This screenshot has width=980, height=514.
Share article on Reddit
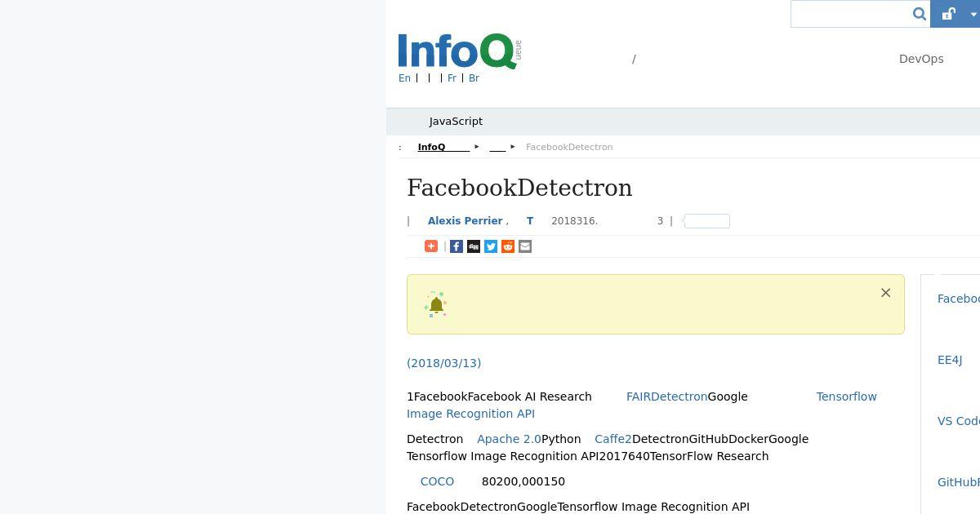pyautogui.click(x=508, y=246)
